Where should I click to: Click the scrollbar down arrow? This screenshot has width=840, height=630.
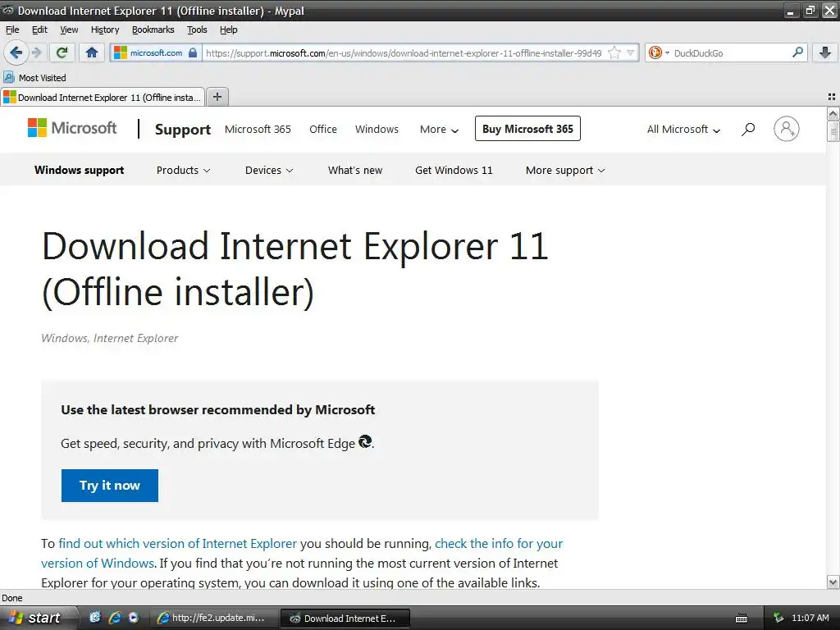pyautogui.click(x=833, y=582)
